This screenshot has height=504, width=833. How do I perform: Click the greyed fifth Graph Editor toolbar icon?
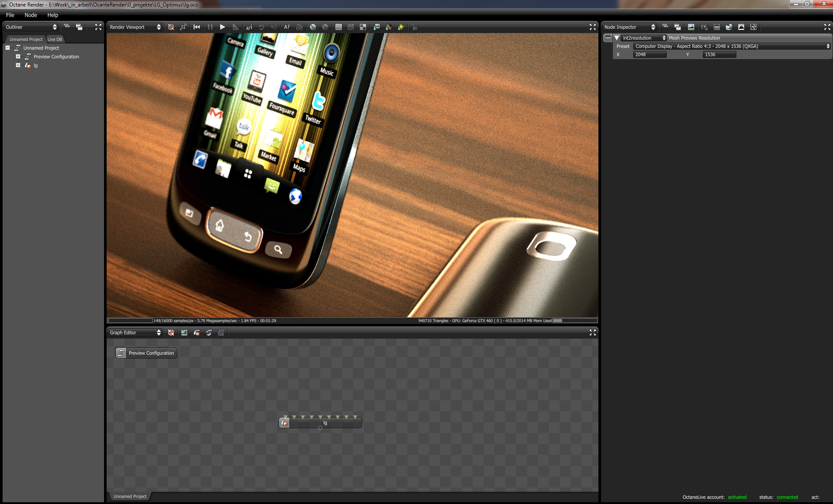(x=221, y=333)
